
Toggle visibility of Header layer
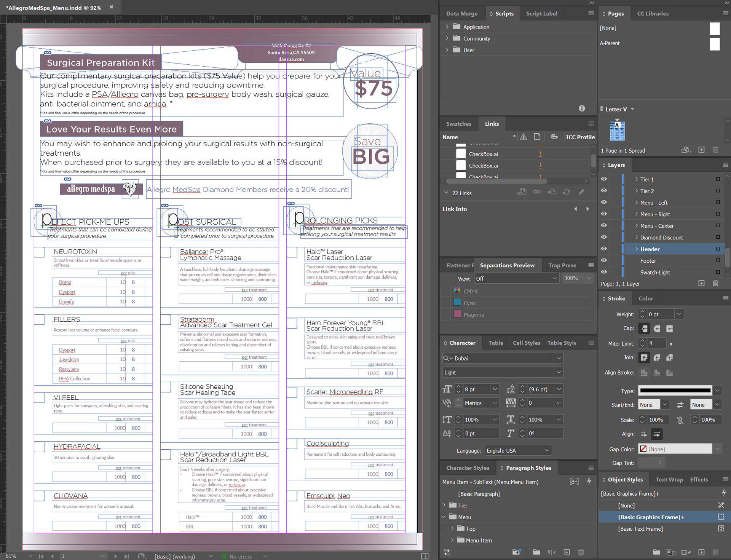coord(604,249)
